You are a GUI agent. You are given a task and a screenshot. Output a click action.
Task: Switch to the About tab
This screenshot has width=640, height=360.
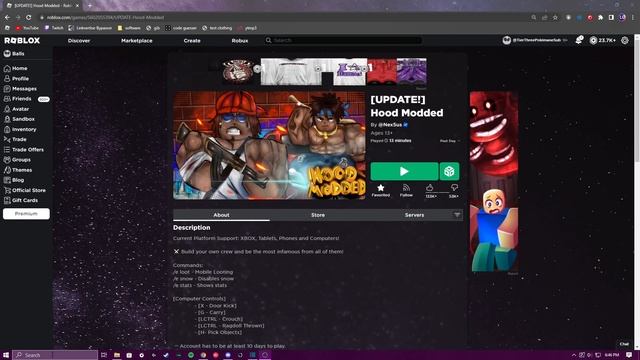coord(221,215)
